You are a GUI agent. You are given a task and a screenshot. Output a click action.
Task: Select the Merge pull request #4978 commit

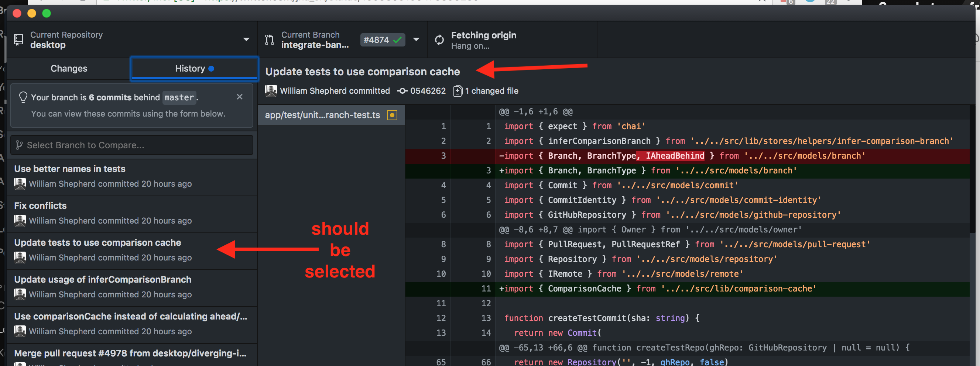click(x=131, y=355)
